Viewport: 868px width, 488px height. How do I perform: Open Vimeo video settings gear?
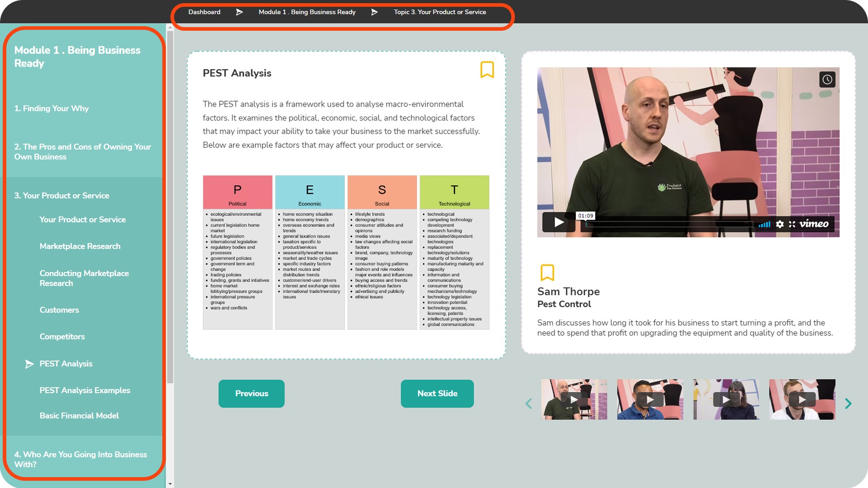780,224
